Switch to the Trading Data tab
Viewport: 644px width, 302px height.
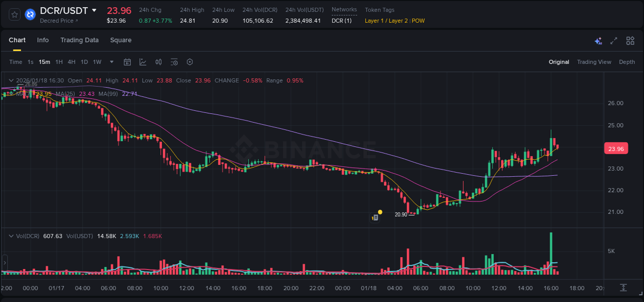point(79,40)
